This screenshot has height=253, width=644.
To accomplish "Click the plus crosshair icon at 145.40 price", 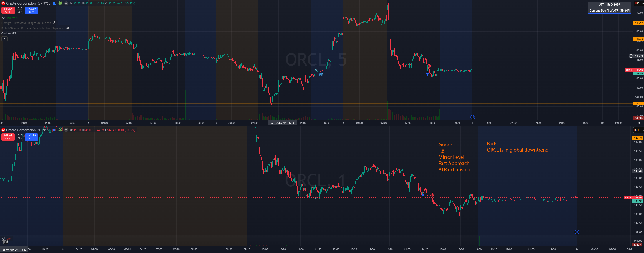I will (x=631, y=56).
